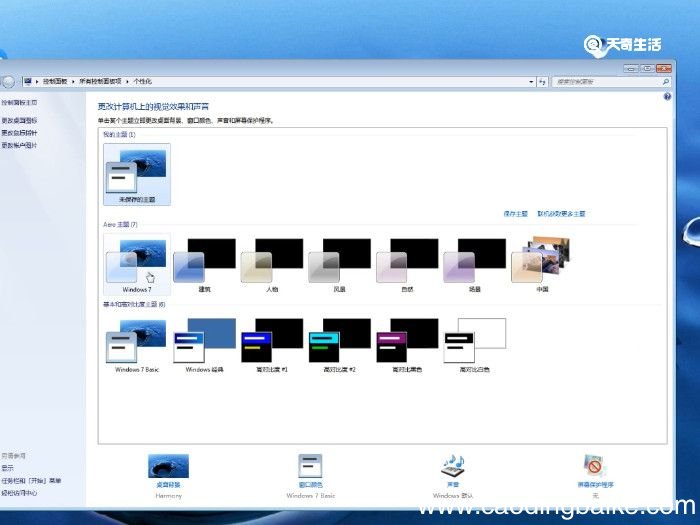Click the back navigation button
This screenshot has width=700, height=525.
pyautogui.click(x=8, y=82)
